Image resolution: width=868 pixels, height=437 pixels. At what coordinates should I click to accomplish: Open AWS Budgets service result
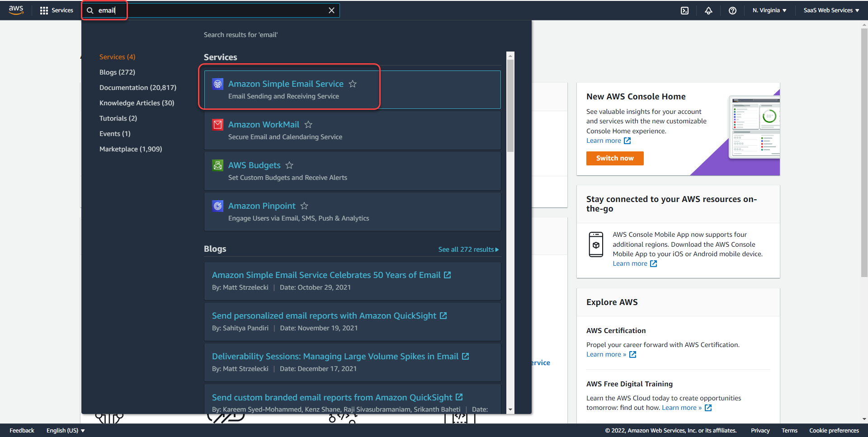[254, 165]
